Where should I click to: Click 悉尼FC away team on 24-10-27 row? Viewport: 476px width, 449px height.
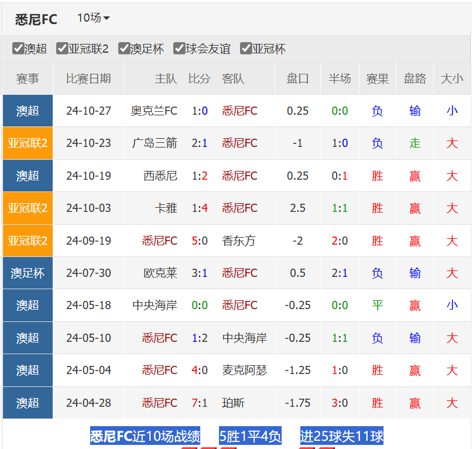click(239, 111)
